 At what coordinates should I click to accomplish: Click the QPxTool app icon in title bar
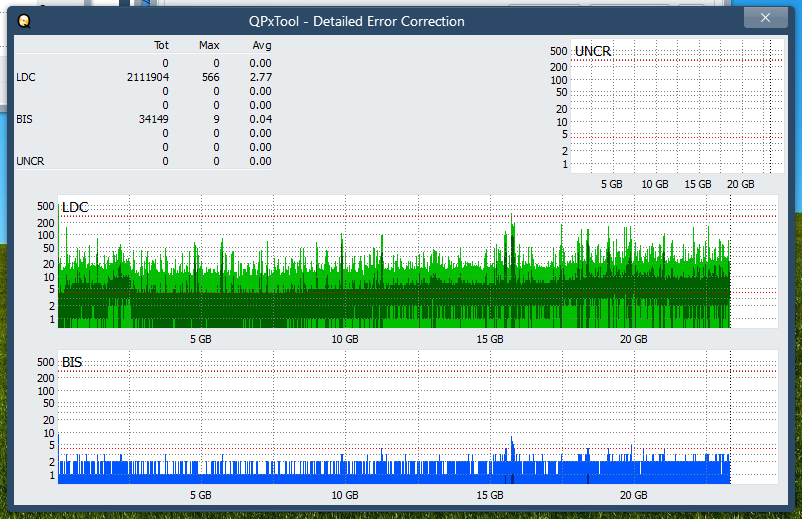(24, 21)
